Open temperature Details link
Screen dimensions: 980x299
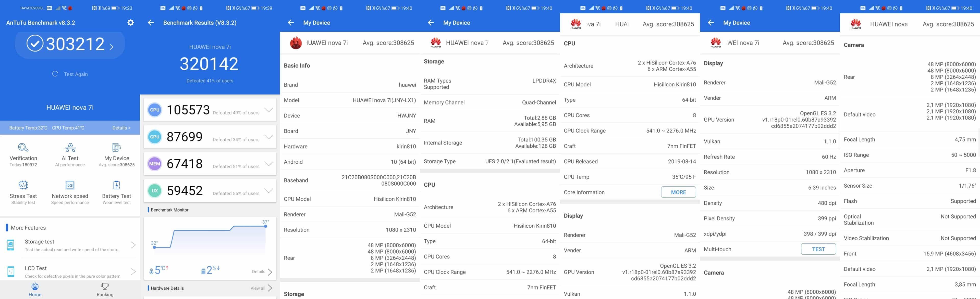point(121,128)
